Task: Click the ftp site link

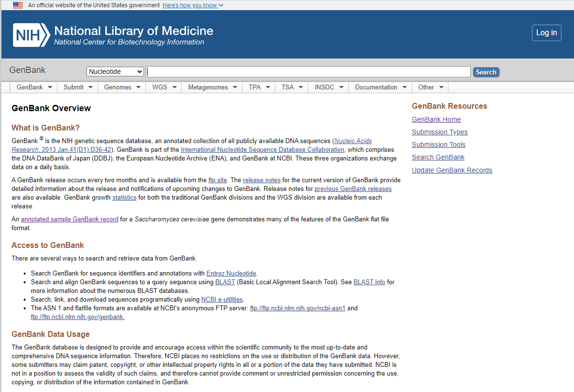Action: click(217, 180)
